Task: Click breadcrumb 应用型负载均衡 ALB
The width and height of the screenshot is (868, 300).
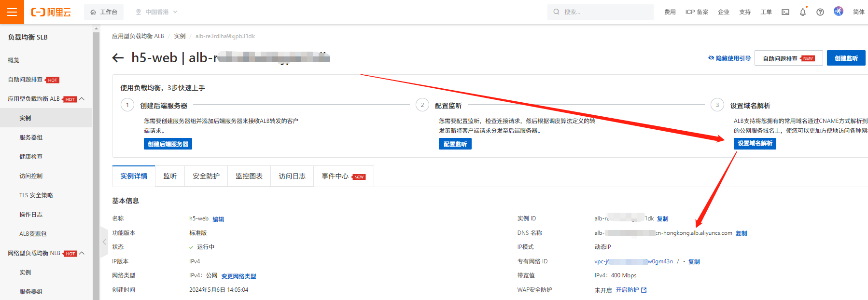Action: (138, 36)
